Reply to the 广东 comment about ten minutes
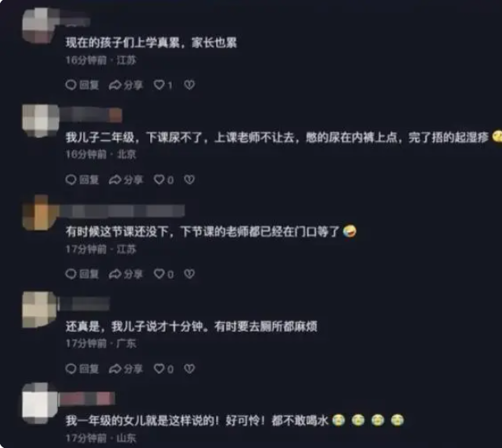Image resolution: width=502 pixels, height=448 pixels. [x=82, y=369]
